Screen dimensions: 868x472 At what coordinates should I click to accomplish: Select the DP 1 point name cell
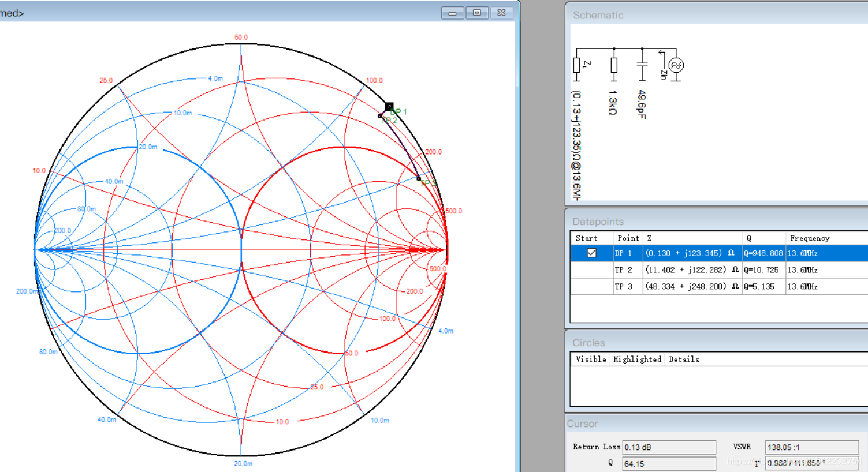(628, 253)
